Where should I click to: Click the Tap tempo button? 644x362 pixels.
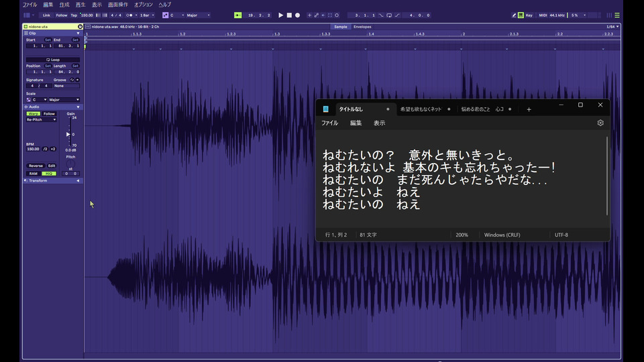click(74, 15)
